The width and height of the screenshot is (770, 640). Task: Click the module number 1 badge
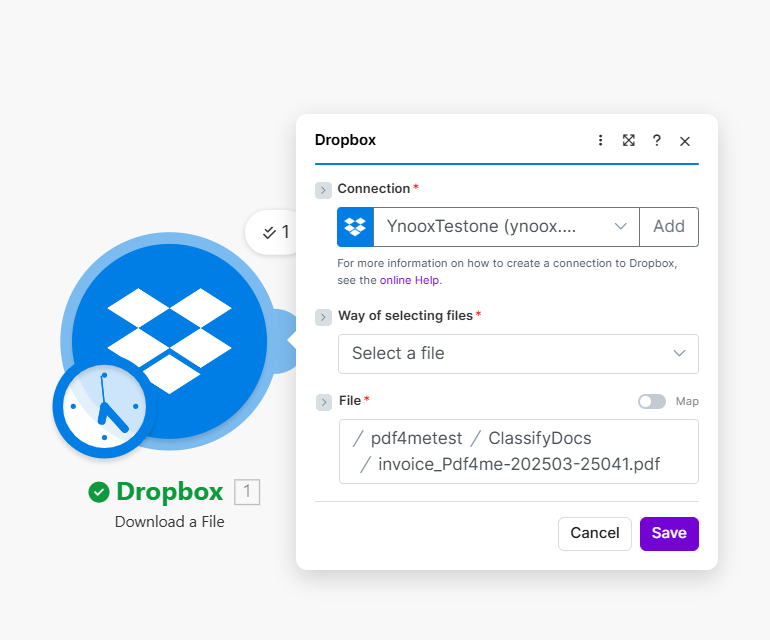(247, 492)
